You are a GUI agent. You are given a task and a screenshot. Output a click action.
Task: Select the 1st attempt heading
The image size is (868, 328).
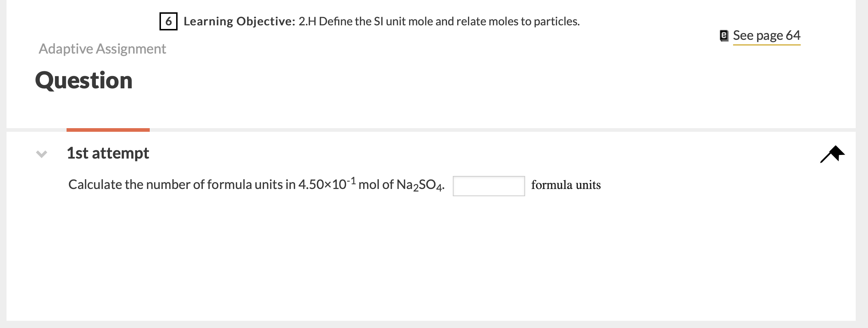(x=108, y=153)
